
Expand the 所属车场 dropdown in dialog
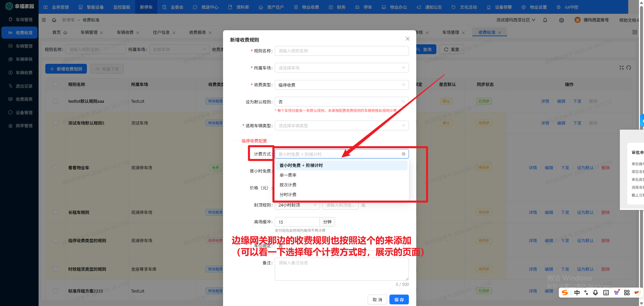[x=341, y=68]
